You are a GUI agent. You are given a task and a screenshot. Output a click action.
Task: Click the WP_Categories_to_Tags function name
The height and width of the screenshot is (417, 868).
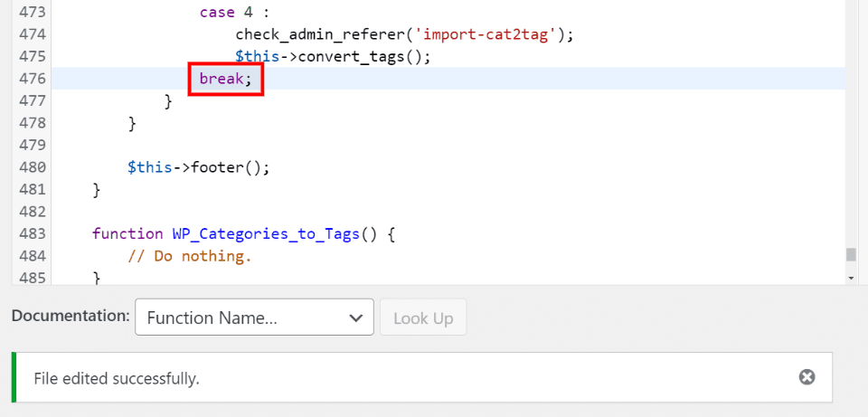click(267, 234)
